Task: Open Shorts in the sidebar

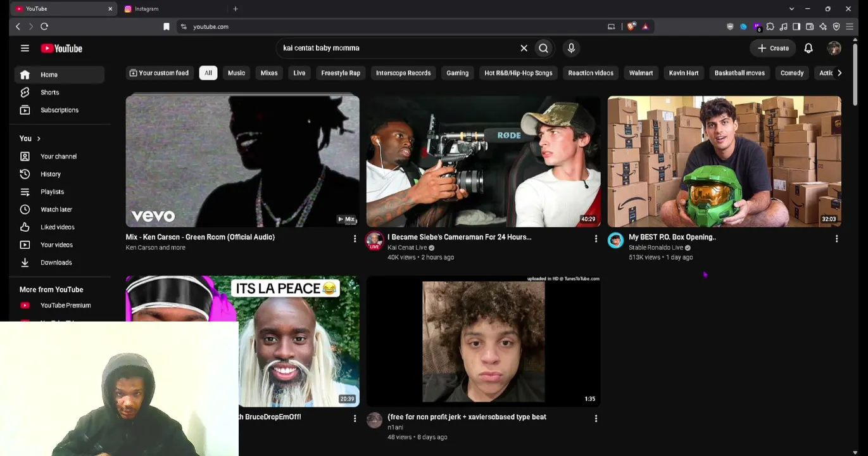Action: 60,92
